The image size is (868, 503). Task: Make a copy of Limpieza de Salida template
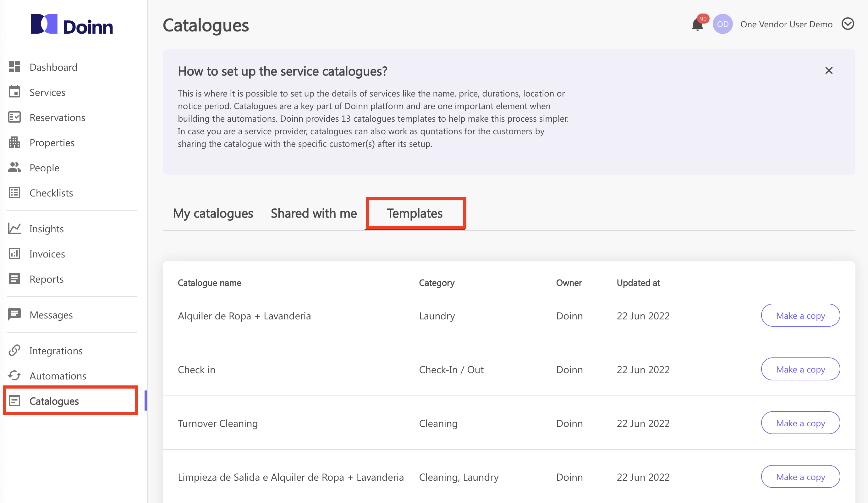coord(800,477)
